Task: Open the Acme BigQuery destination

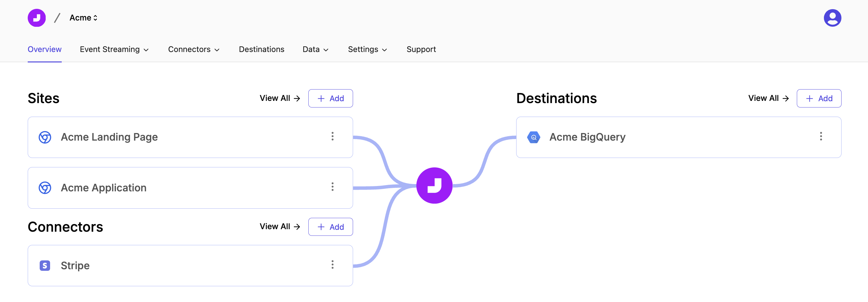Action: [679, 137]
